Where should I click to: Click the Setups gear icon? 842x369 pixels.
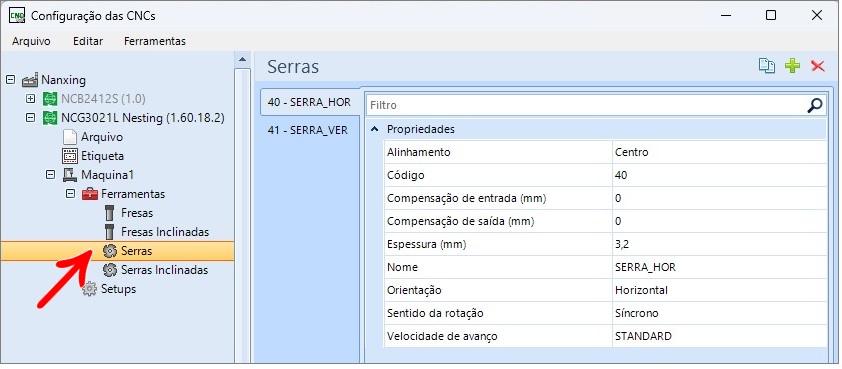(90, 289)
